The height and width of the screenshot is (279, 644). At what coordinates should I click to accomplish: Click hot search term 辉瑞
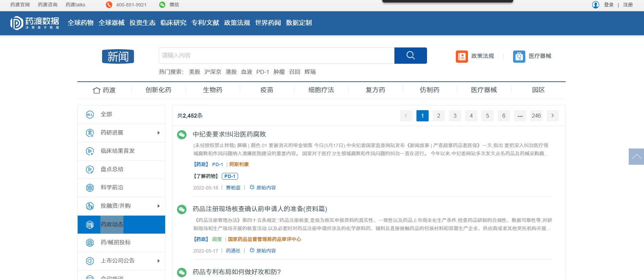[x=310, y=72]
